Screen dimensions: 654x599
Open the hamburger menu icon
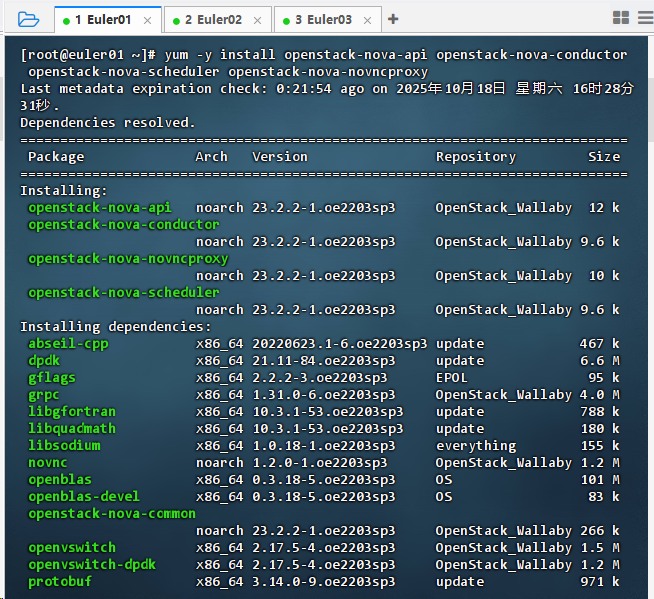click(646, 18)
